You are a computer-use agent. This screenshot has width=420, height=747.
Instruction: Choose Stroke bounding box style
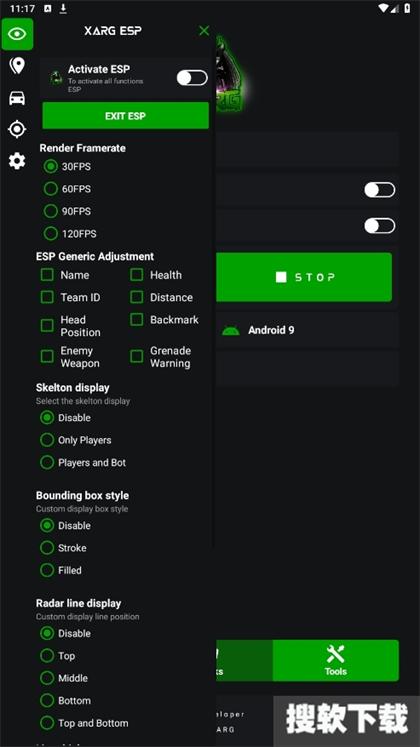tap(47, 548)
